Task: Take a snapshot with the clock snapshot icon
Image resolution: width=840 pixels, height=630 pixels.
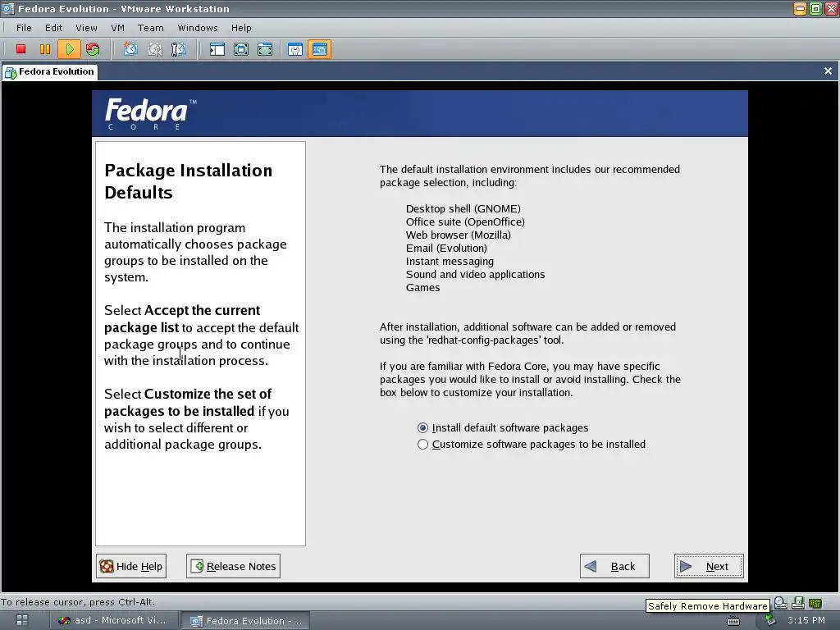Action: [x=130, y=49]
